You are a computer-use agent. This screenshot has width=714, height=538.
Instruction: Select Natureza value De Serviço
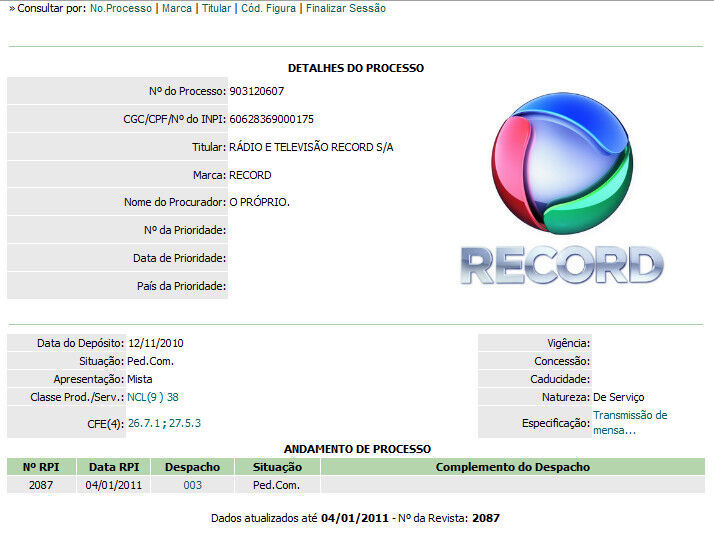pyautogui.click(x=618, y=397)
